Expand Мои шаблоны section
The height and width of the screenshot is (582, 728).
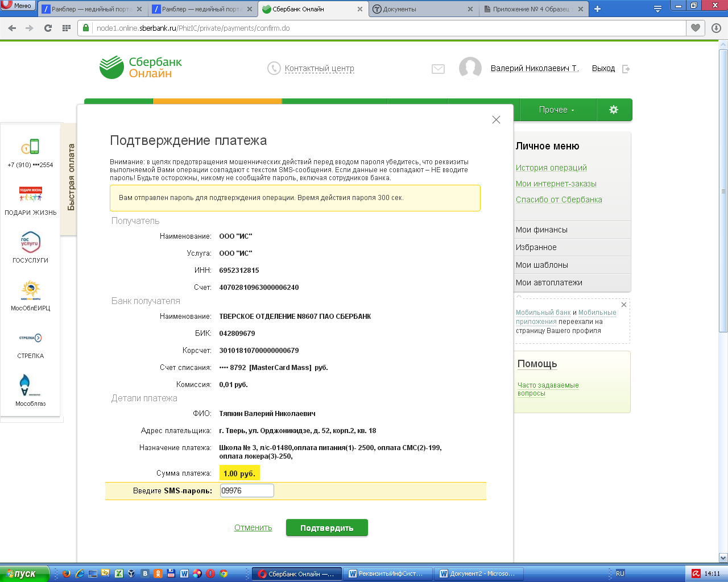click(x=573, y=265)
